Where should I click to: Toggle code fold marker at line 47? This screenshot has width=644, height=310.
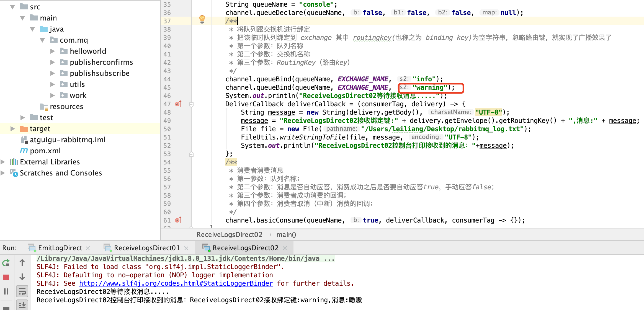(x=191, y=105)
